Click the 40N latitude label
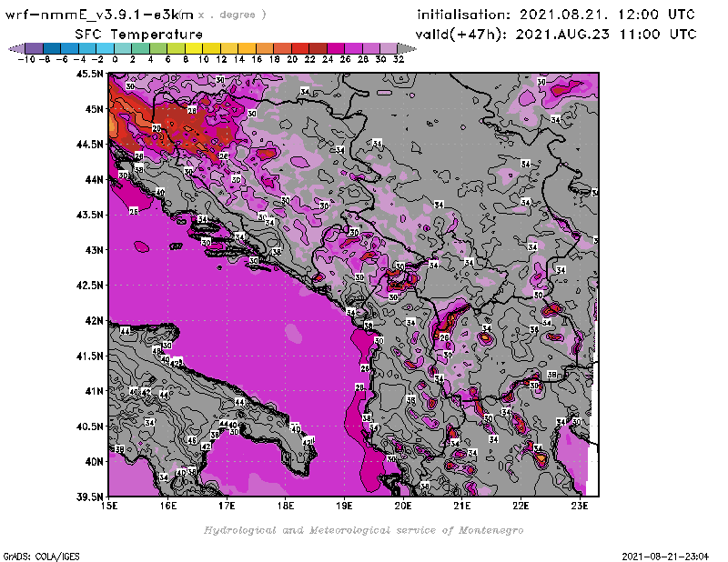The width and height of the screenshot is (728, 562). tap(94, 462)
